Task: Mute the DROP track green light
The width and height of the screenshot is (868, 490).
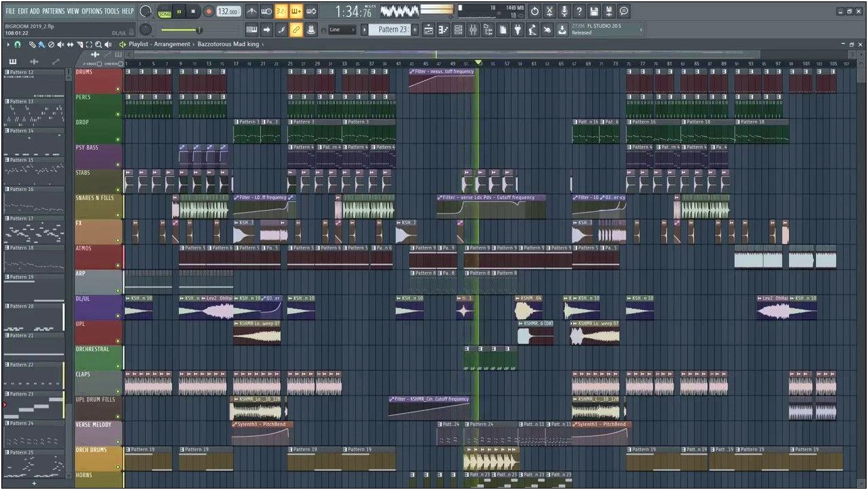Action: [118, 140]
